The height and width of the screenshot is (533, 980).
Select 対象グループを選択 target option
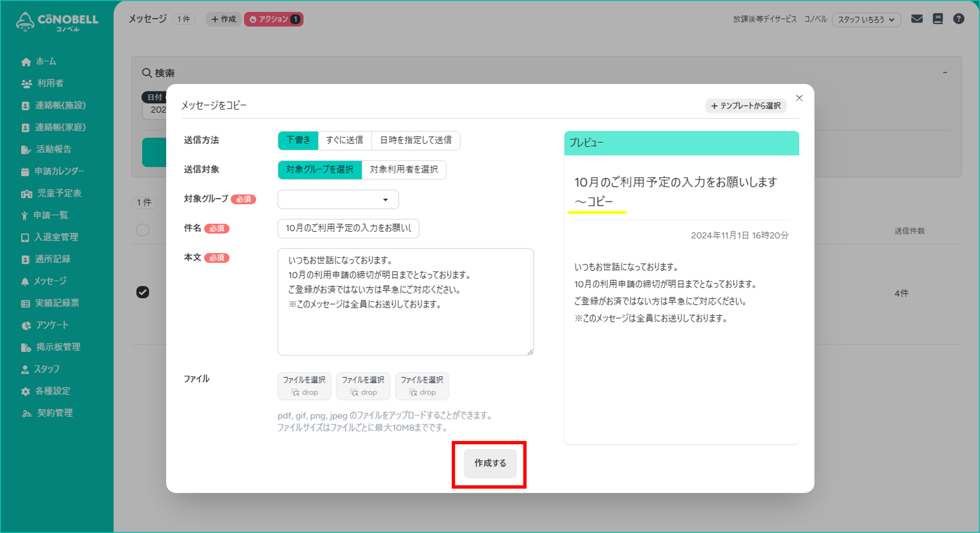point(320,170)
